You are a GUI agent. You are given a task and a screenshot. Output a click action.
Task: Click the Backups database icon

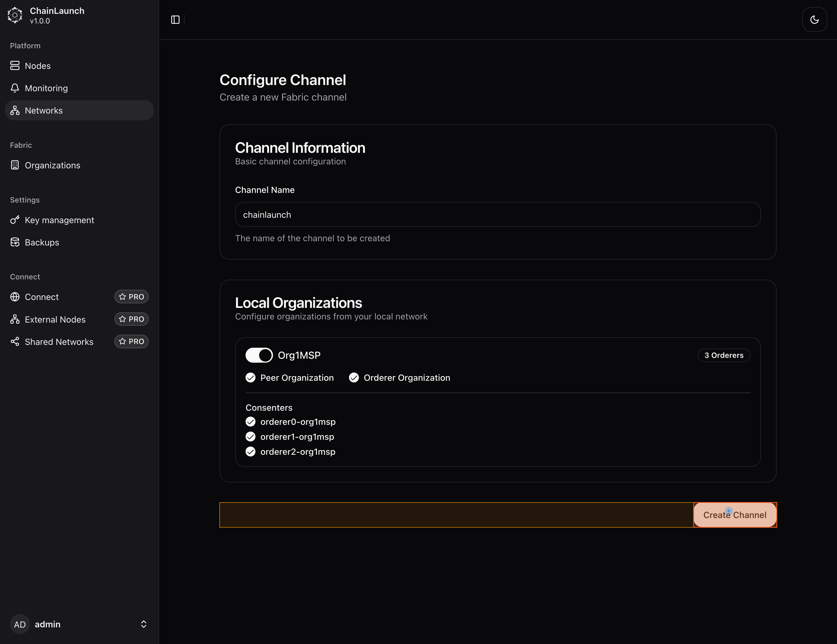[15, 242]
